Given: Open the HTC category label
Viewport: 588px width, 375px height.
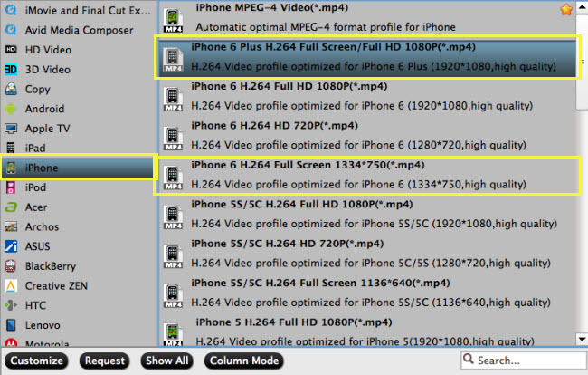Looking at the screenshot, I should 35,305.
